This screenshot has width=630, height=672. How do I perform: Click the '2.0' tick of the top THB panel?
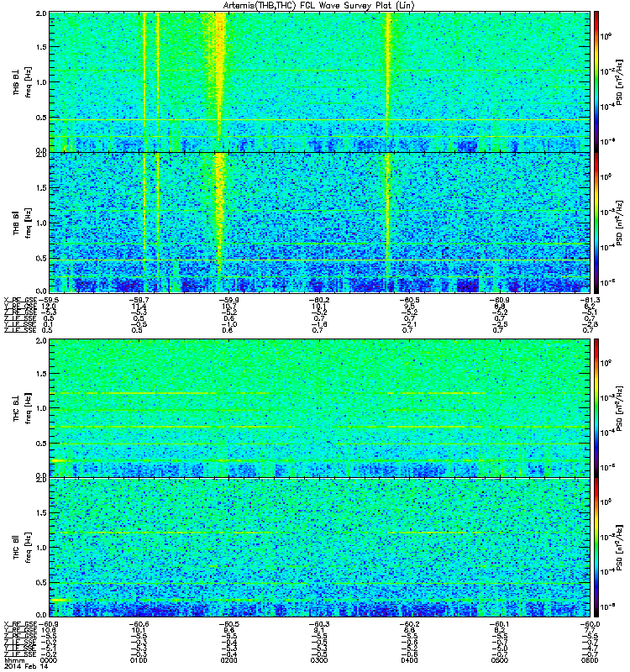point(41,13)
